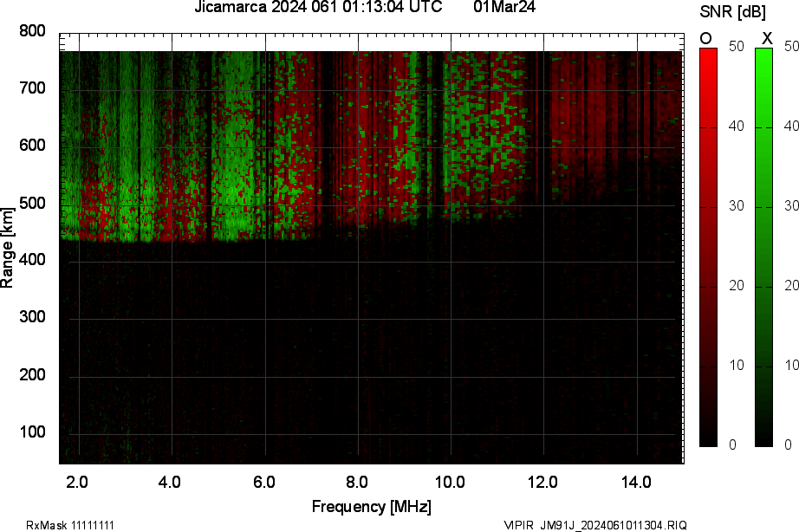Click the "X" label above the green bar
Screen dimensions: 799x532
[x=766, y=38]
